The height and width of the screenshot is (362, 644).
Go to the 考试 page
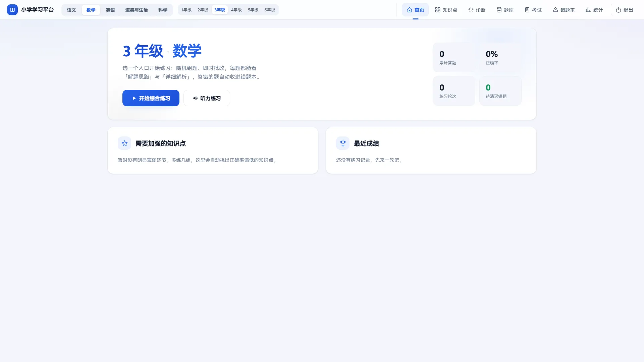[533, 10]
